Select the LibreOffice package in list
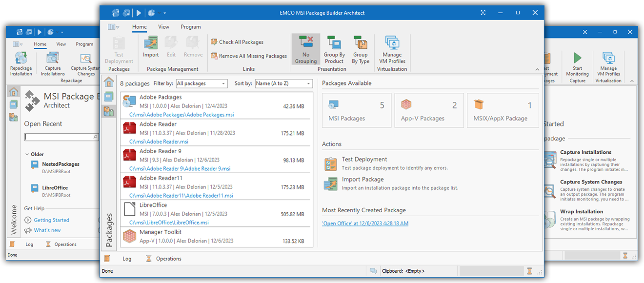This screenshot has height=283, width=644. tap(215, 213)
